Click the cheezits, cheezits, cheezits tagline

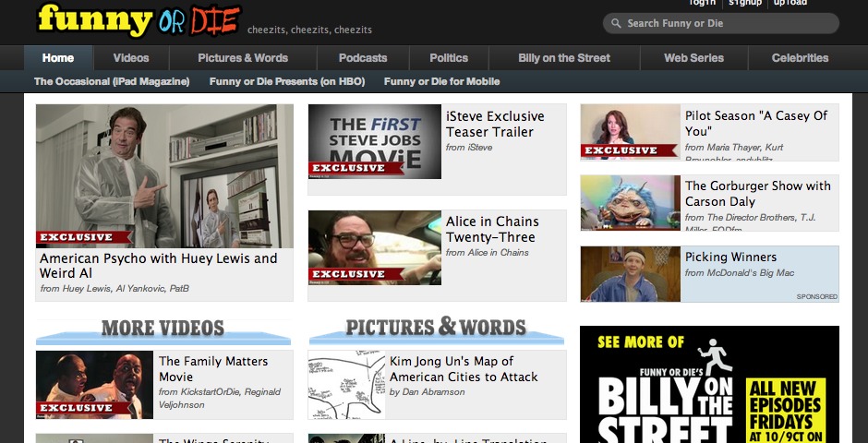(x=309, y=30)
